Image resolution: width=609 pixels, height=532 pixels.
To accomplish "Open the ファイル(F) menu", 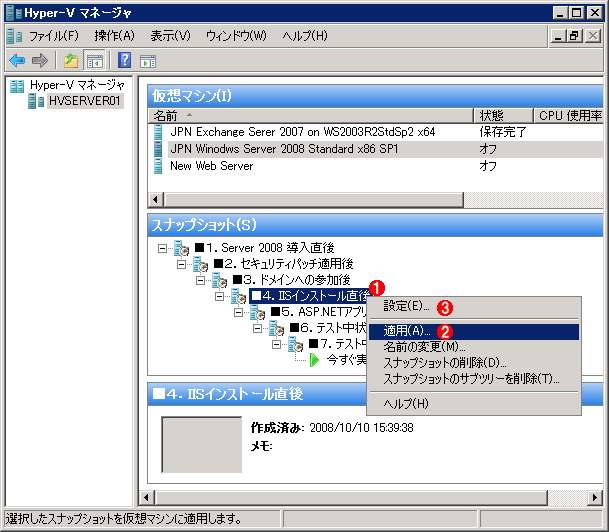I will click(54, 36).
